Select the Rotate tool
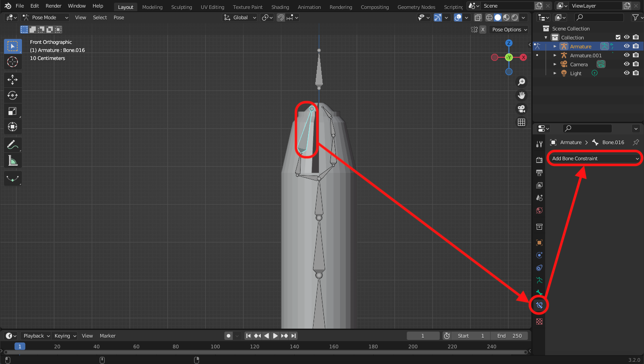The image size is (644, 364). pyautogui.click(x=13, y=95)
